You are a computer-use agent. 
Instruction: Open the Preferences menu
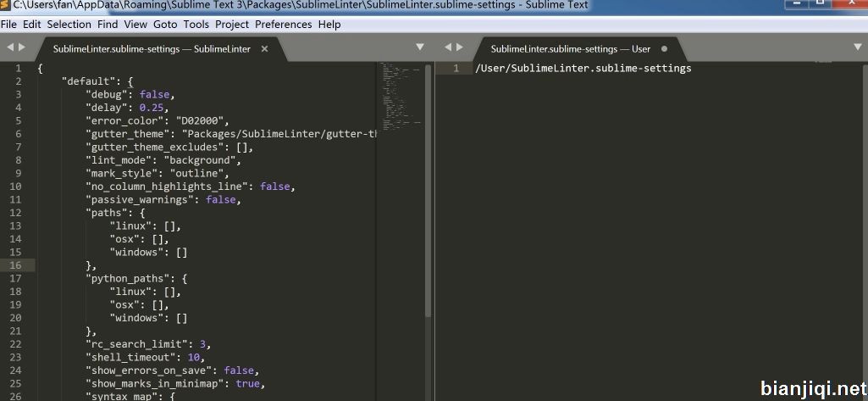coord(284,25)
